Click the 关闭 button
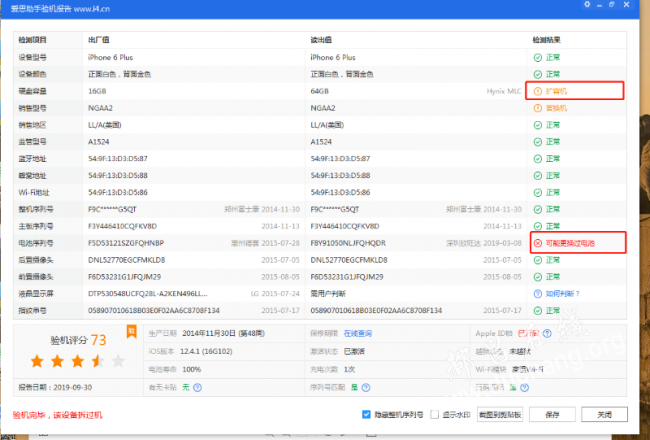 [x=604, y=414]
